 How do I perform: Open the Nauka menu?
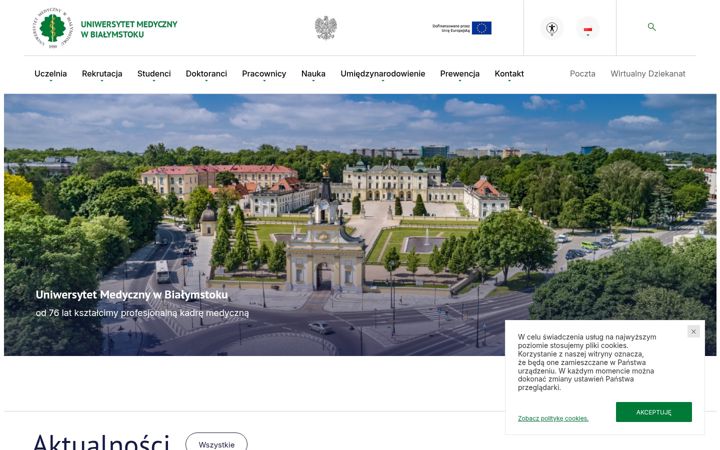(313, 73)
